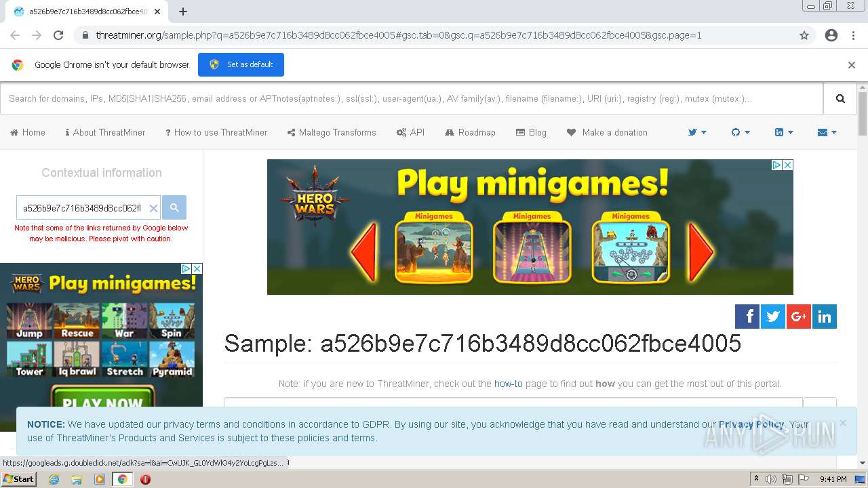Image resolution: width=868 pixels, height=488 pixels.
Task: Close the sidebar Hero Wars ad
Action: [x=197, y=269]
